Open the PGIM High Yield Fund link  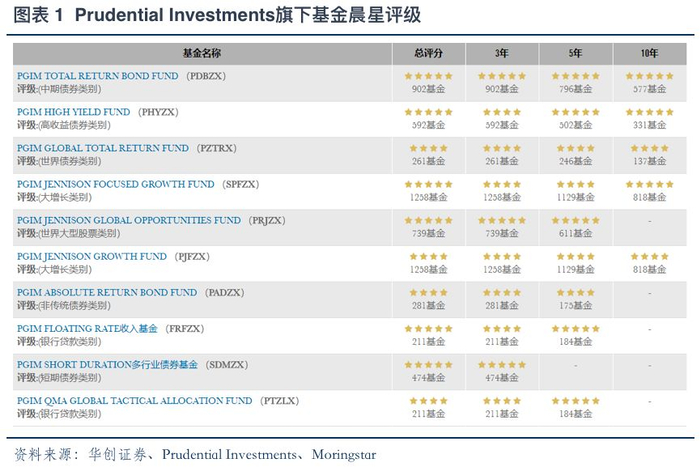coord(73,112)
